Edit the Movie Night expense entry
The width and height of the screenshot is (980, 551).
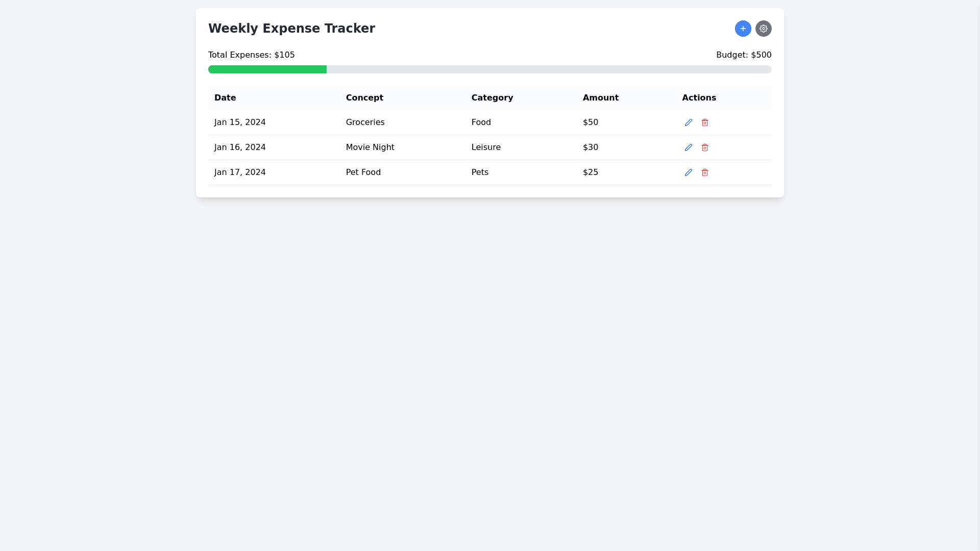(688, 147)
